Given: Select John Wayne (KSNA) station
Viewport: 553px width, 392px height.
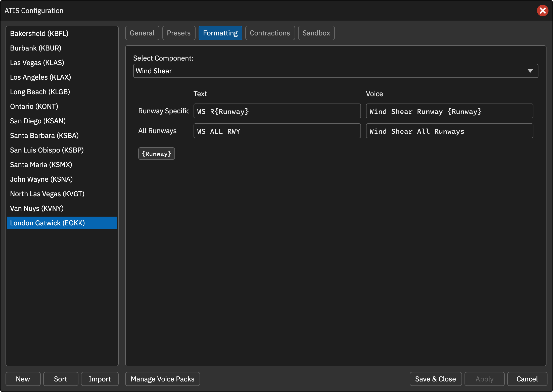Looking at the screenshot, I should (62, 179).
